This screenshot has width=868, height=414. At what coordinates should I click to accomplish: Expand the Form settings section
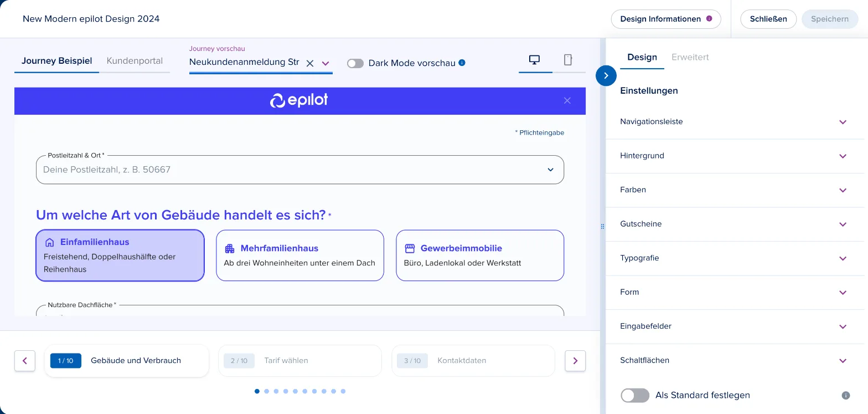(735, 293)
